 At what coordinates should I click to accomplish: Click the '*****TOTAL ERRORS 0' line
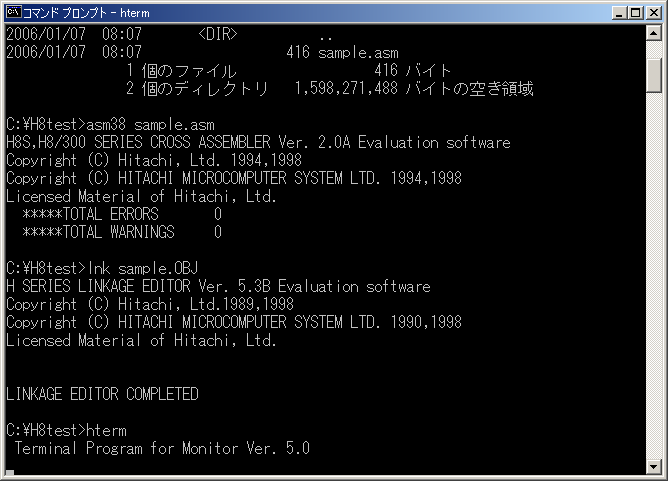click(x=122, y=214)
